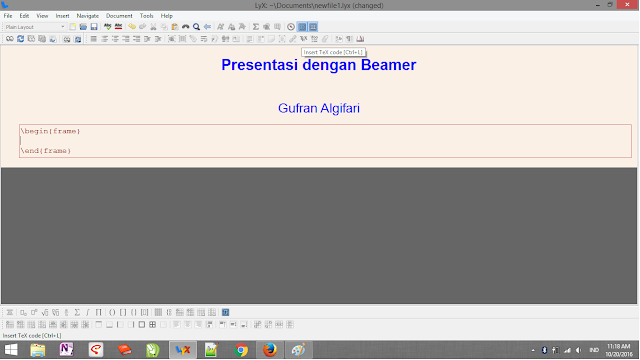Open the Edit menu

click(x=24, y=16)
